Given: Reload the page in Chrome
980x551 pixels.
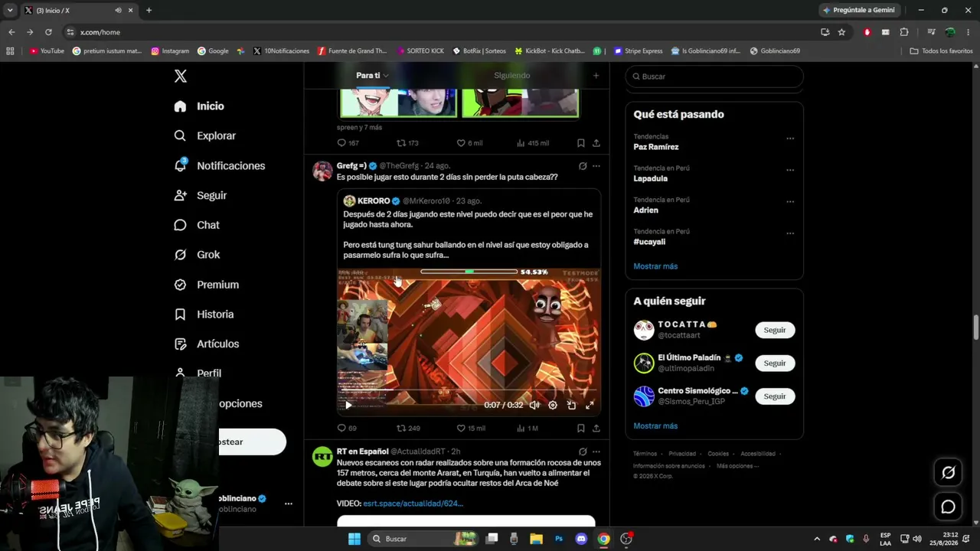Looking at the screenshot, I should click(x=48, y=32).
